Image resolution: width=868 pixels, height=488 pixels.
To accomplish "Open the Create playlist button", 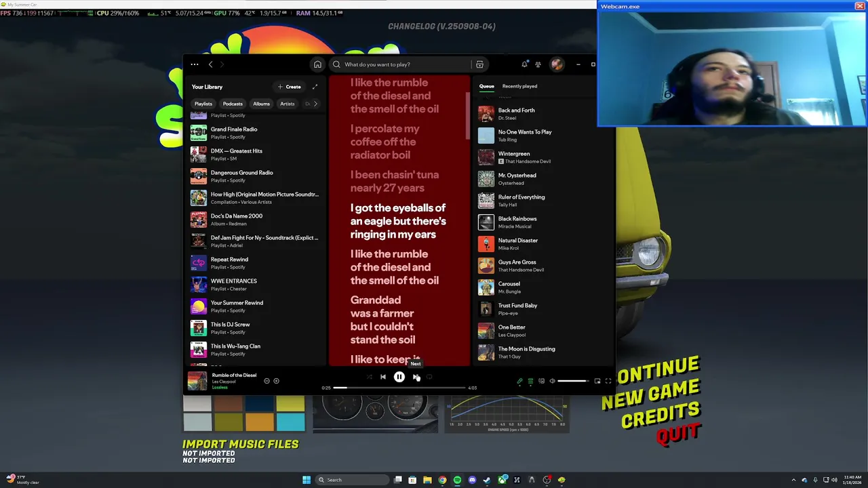I will [x=290, y=87].
